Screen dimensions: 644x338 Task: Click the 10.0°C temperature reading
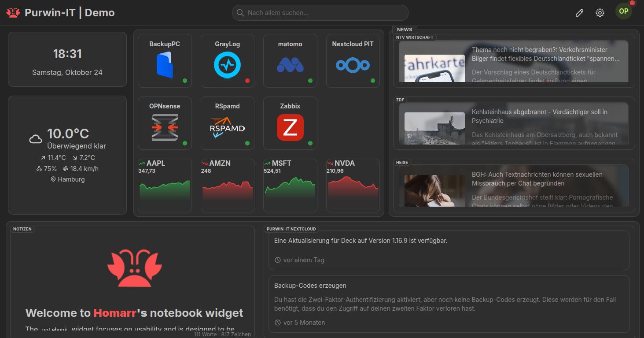coord(68,134)
